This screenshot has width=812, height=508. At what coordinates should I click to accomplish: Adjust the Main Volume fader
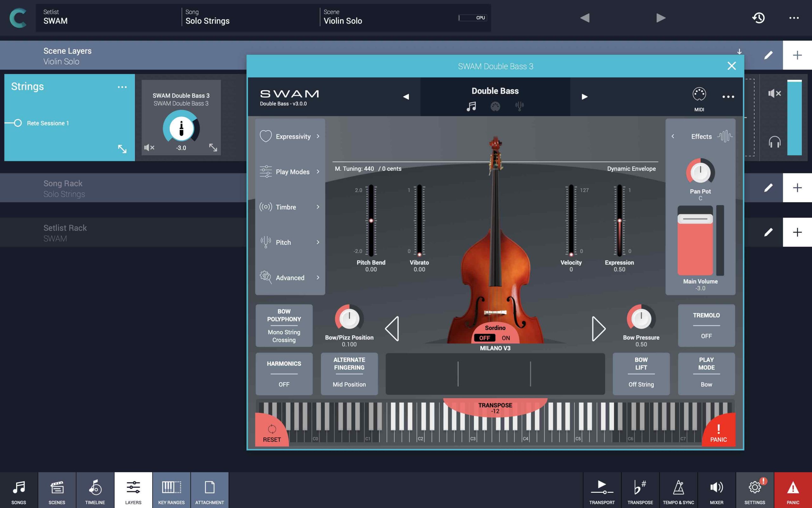[x=695, y=219]
